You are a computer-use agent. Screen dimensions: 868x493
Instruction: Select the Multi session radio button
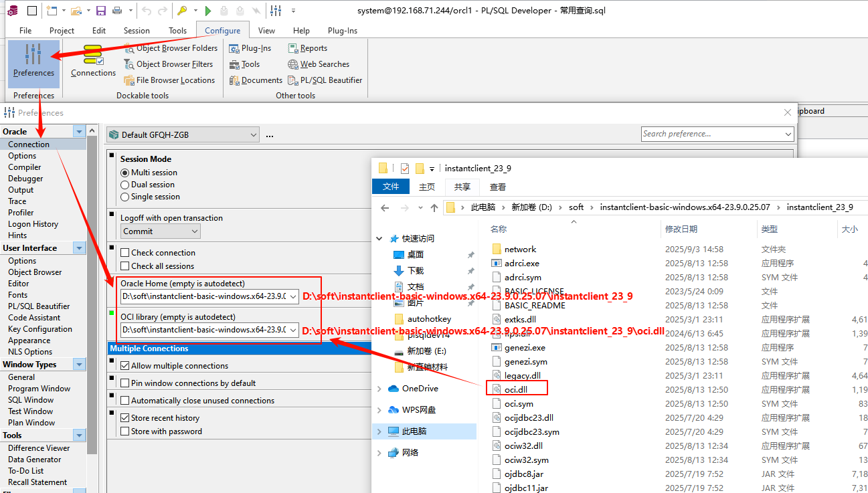point(125,173)
